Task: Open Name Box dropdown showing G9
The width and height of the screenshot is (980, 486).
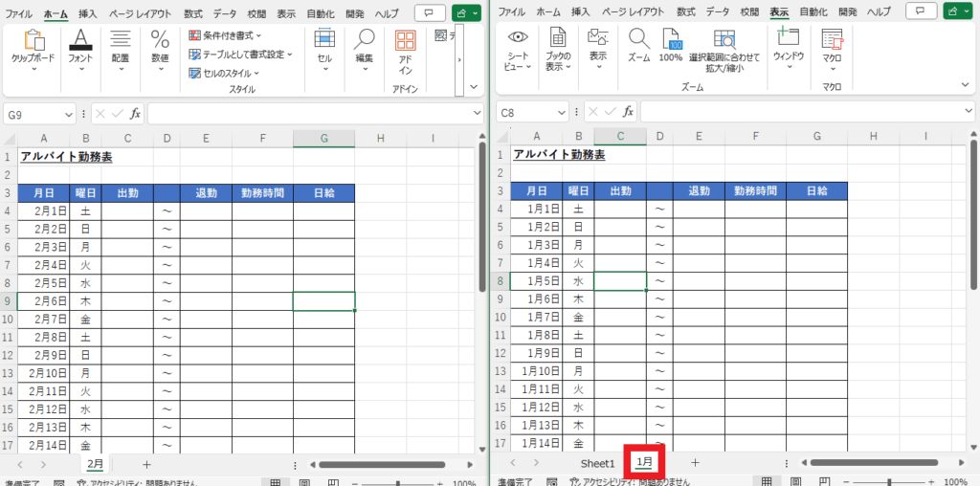Action: 69,114
